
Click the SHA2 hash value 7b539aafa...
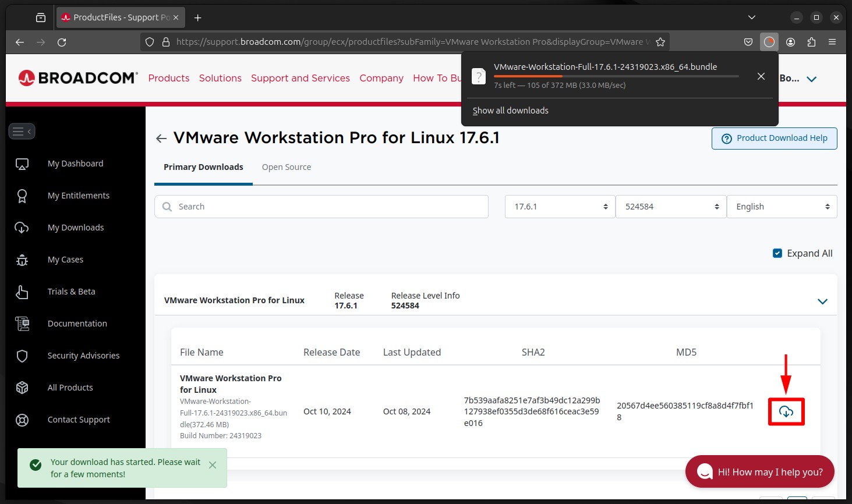[532, 411]
